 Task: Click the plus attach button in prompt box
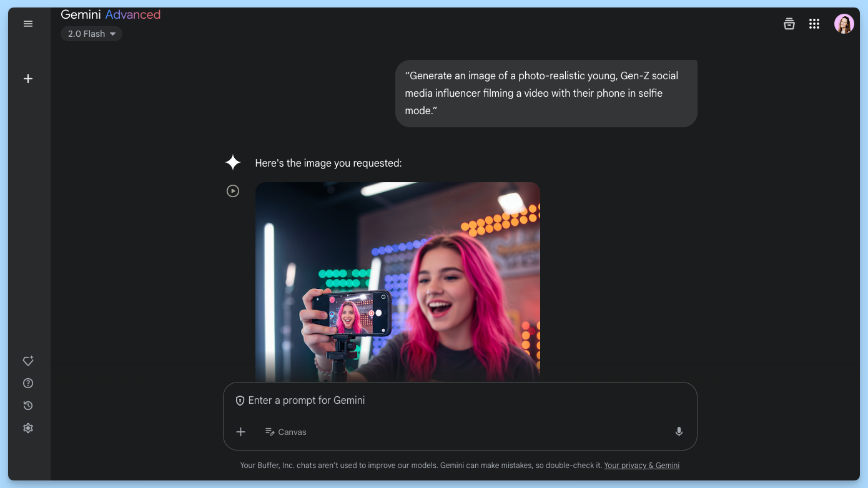[x=240, y=432]
